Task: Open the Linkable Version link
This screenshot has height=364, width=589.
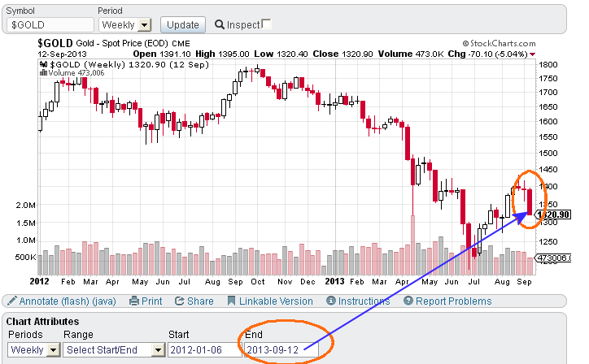Action: click(276, 301)
